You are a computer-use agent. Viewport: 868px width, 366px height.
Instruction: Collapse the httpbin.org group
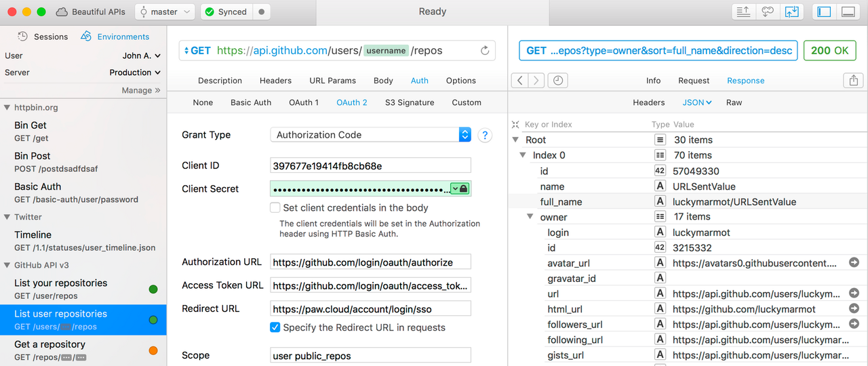(7, 108)
